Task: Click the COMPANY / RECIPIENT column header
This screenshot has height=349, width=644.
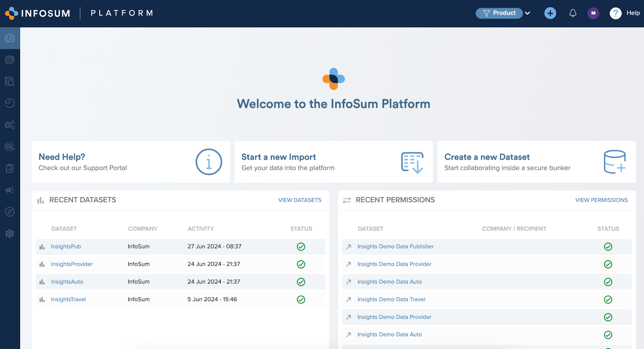Action: click(514, 229)
